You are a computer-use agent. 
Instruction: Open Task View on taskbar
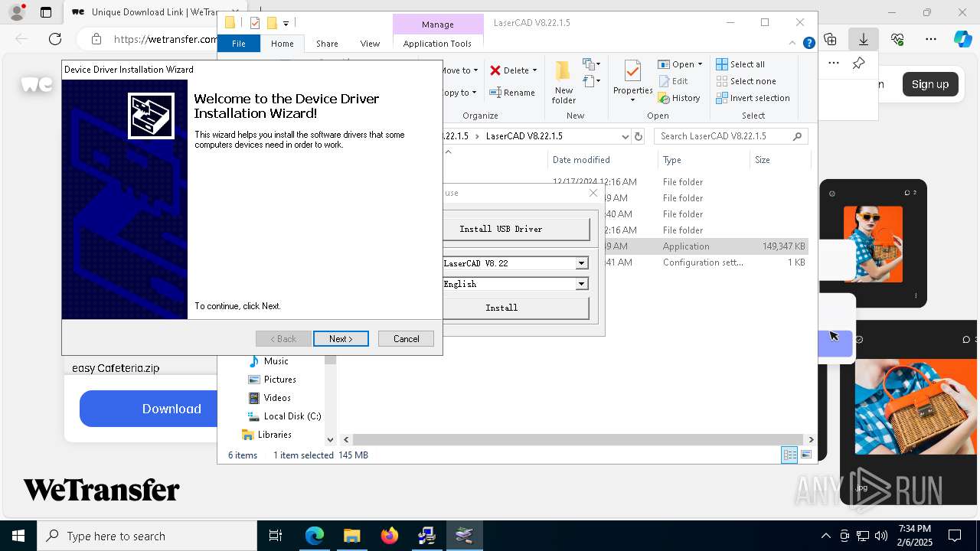[276, 536]
